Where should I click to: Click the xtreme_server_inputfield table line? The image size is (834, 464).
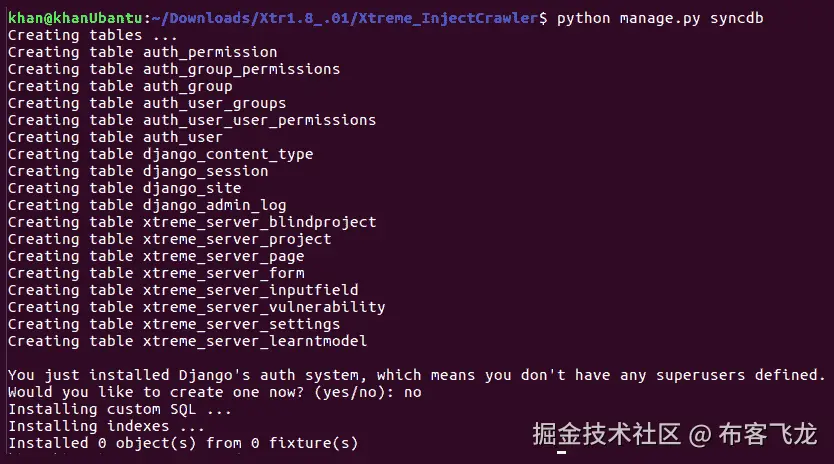pyautogui.click(x=182, y=290)
